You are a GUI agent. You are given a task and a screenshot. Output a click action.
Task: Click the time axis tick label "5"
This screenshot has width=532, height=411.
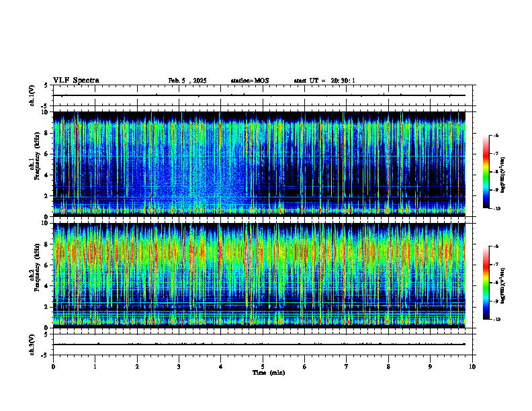263,367
